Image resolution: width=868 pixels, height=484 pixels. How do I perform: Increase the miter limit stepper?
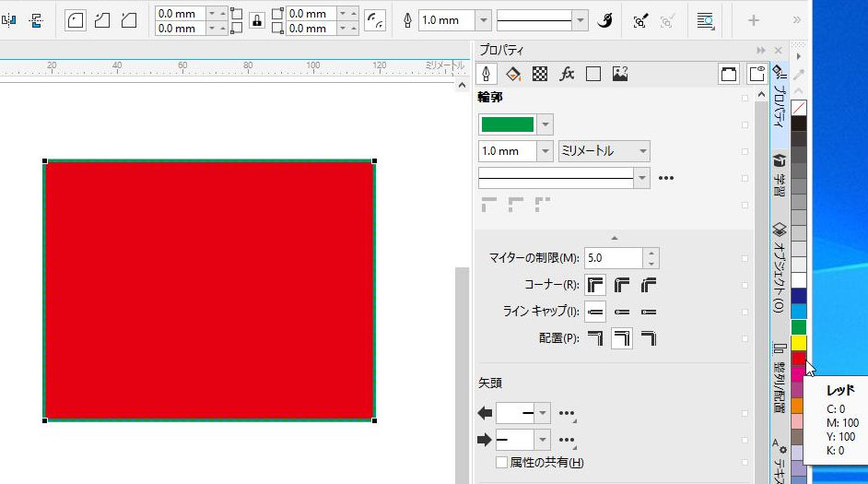pos(651,254)
